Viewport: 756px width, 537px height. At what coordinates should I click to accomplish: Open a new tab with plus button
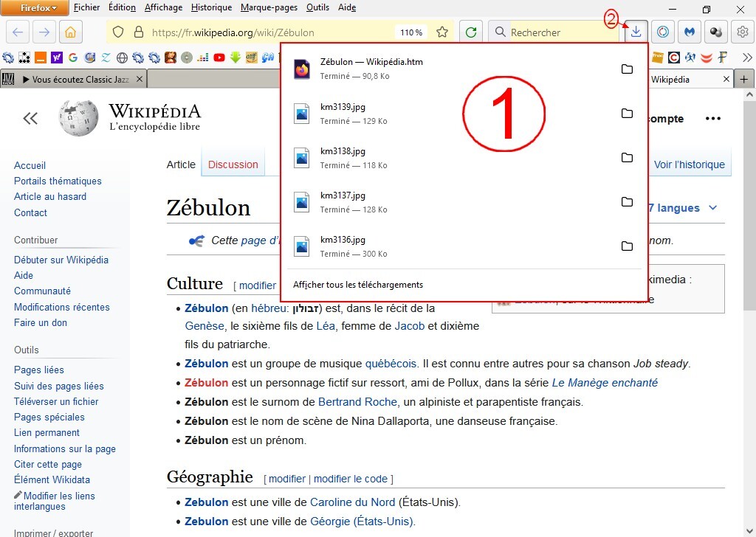point(744,79)
